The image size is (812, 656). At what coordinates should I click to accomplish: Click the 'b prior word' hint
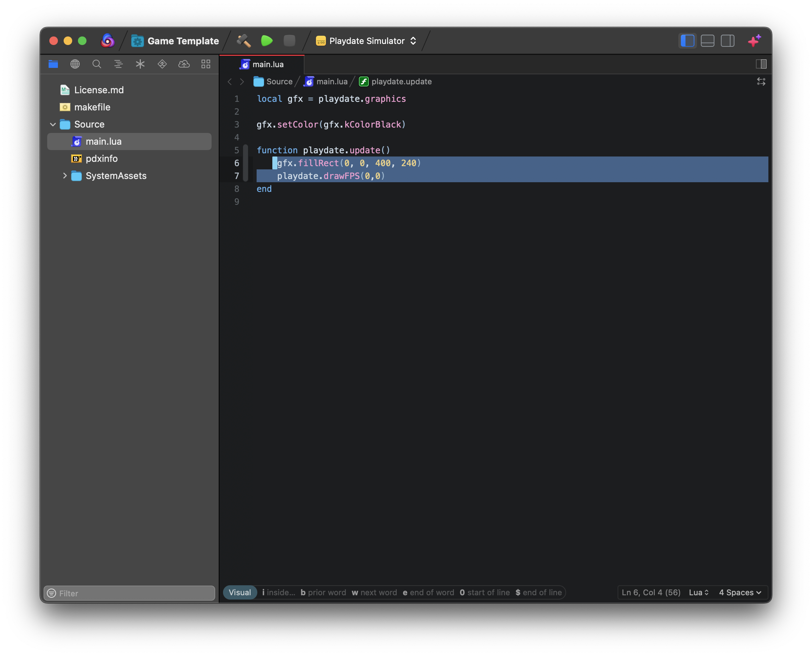[323, 592]
